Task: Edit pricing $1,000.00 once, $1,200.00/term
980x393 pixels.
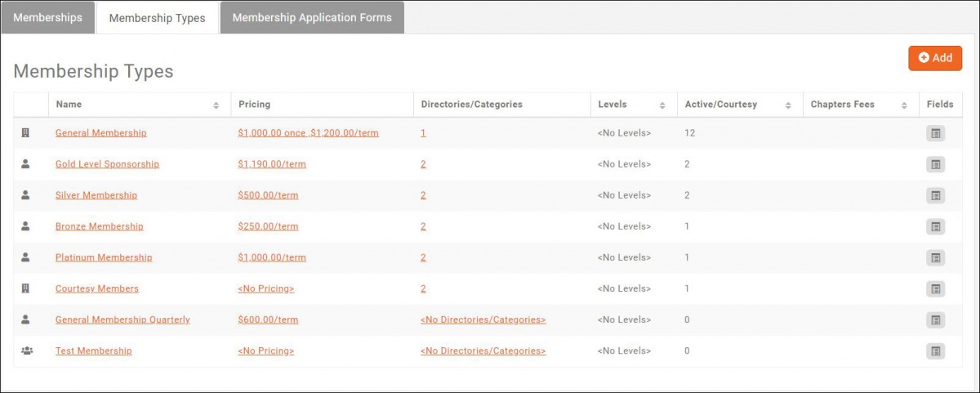Action: (308, 132)
